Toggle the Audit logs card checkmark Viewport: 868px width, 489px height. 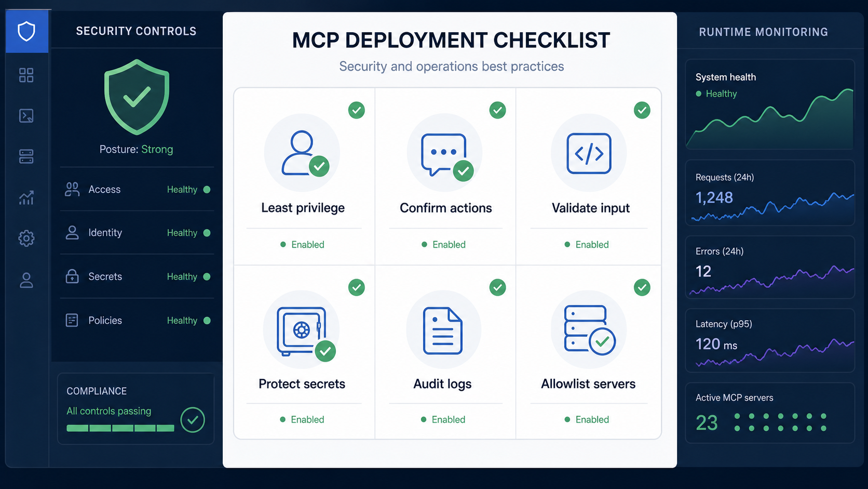498,287
